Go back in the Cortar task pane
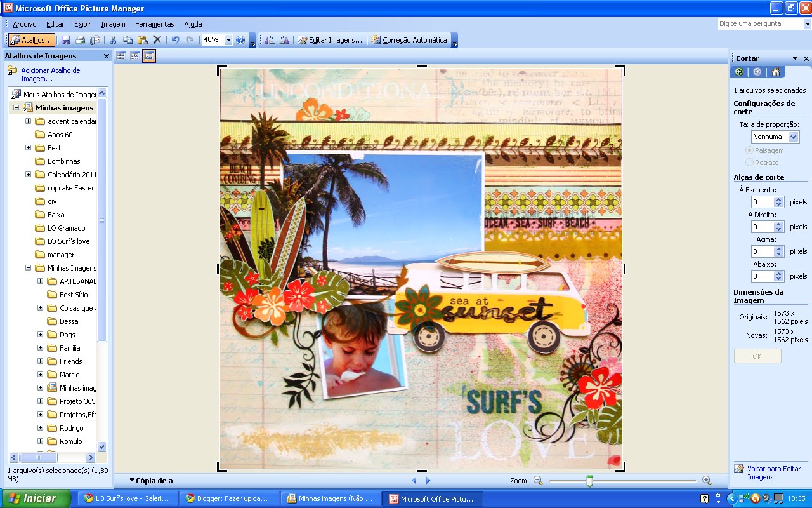The height and width of the screenshot is (508, 812). point(739,72)
